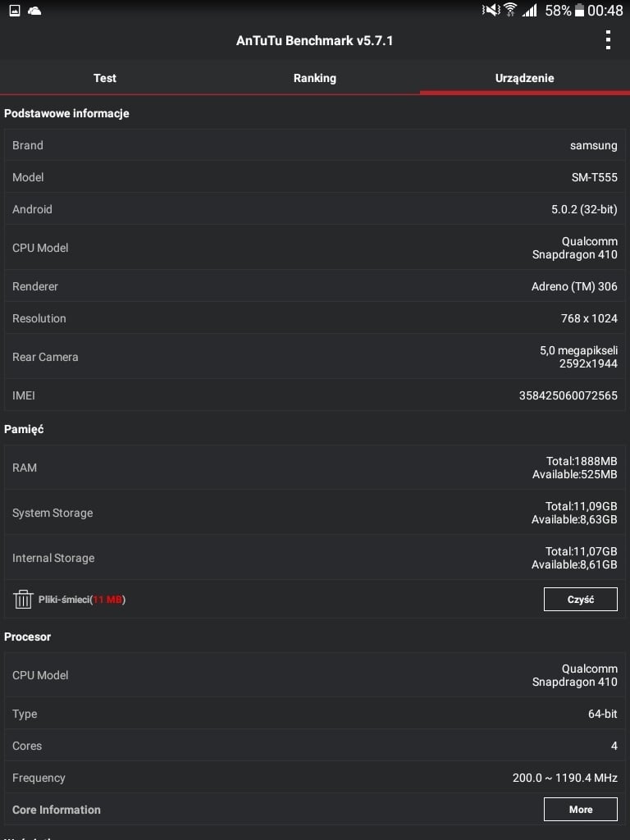Screen dimensions: 630x840
Task: Tap the RAM memory row
Action: coord(315,468)
